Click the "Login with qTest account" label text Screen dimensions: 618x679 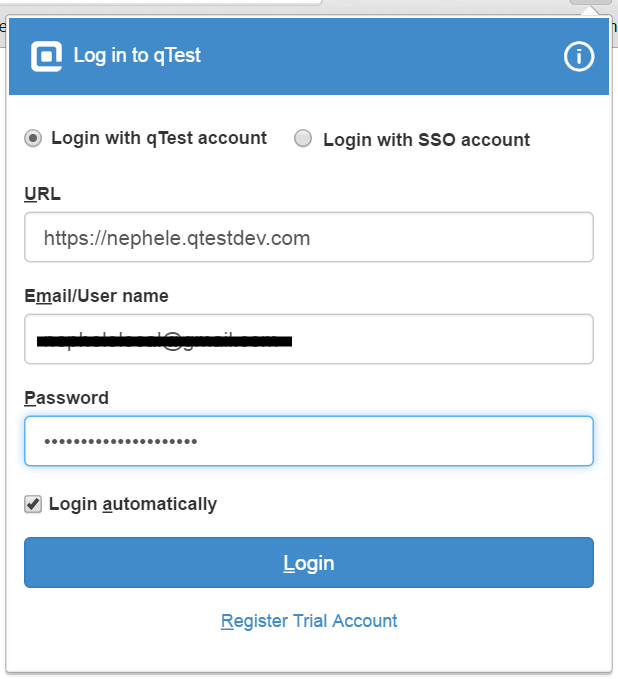click(159, 139)
